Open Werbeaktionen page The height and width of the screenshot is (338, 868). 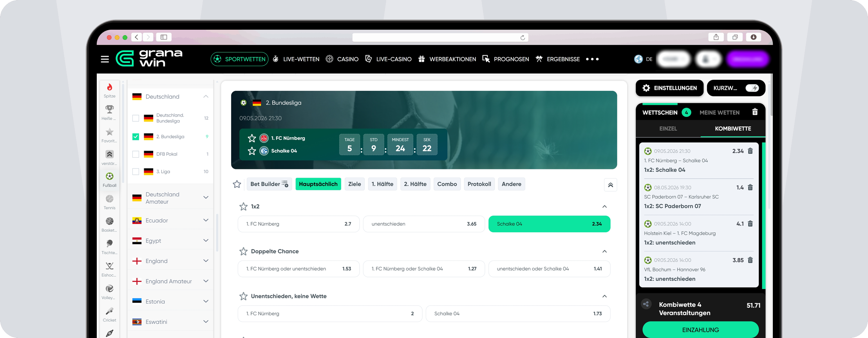tap(447, 59)
